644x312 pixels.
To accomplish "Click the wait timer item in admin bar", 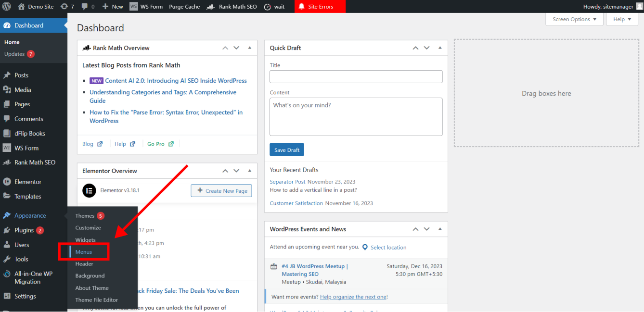I will 274,7.
